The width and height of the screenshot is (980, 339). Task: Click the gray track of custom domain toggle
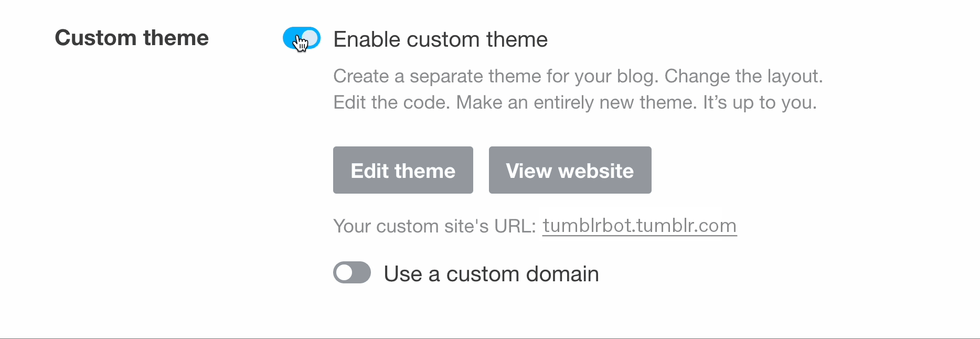(x=362, y=272)
